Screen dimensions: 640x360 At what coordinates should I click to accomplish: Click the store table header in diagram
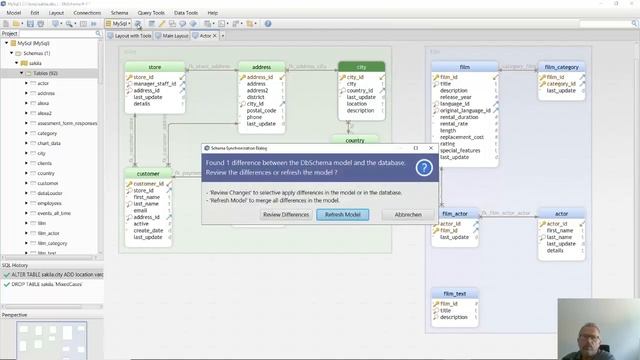(155, 67)
